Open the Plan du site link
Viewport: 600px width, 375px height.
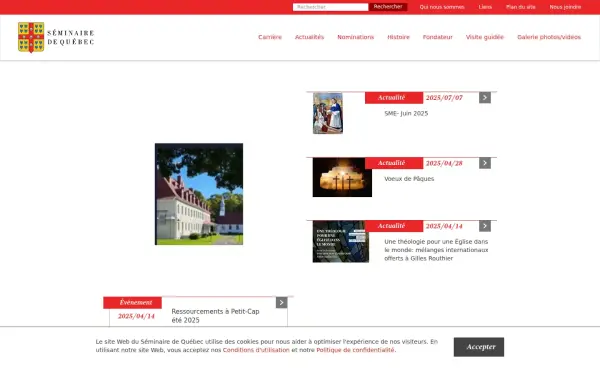click(520, 7)
